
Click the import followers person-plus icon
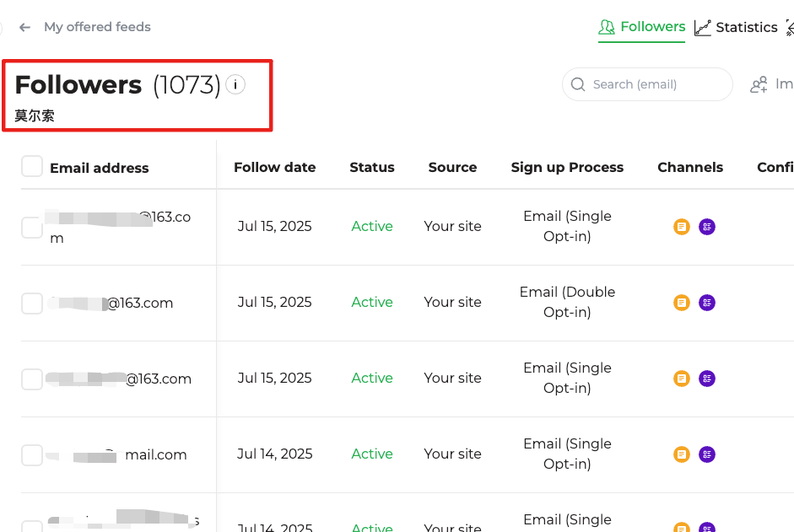[759, 84]
